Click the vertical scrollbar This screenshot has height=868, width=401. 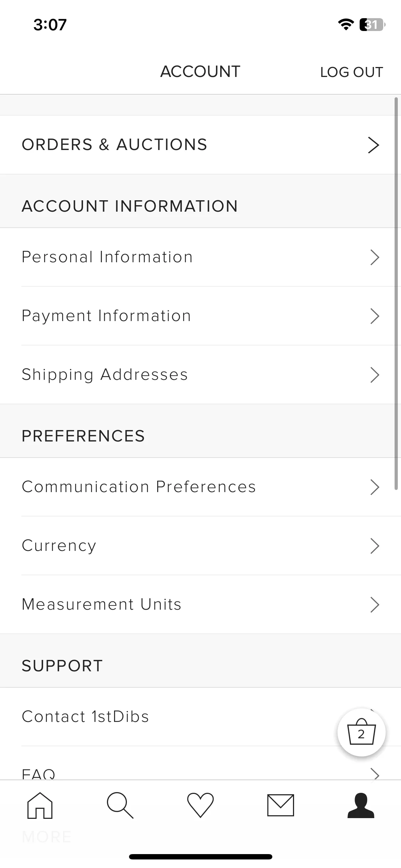point(396,294)
